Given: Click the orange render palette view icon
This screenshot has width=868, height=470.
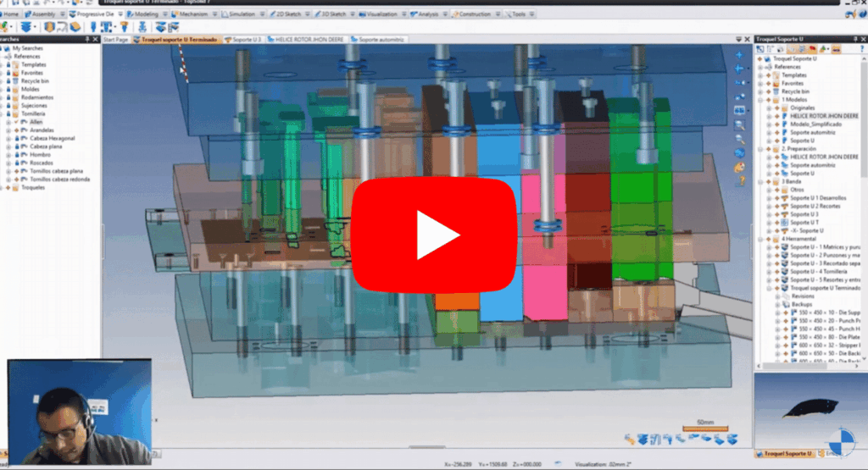Looking at the screenshot, I should point(739,167).
